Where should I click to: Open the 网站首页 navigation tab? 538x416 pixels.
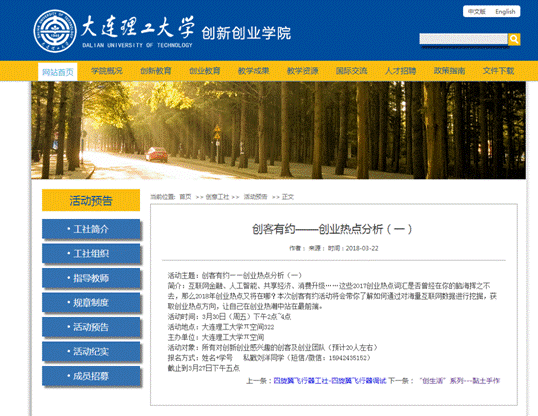coord(58,72)
